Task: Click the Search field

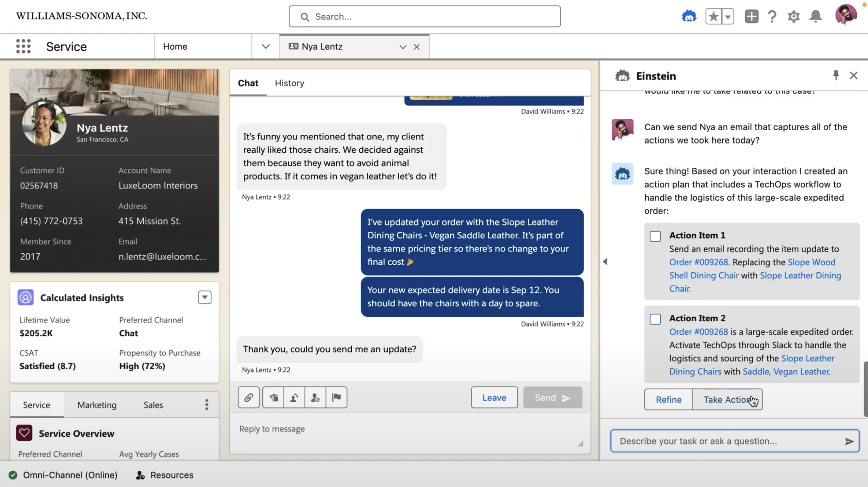Action: (x=424, y=16)
